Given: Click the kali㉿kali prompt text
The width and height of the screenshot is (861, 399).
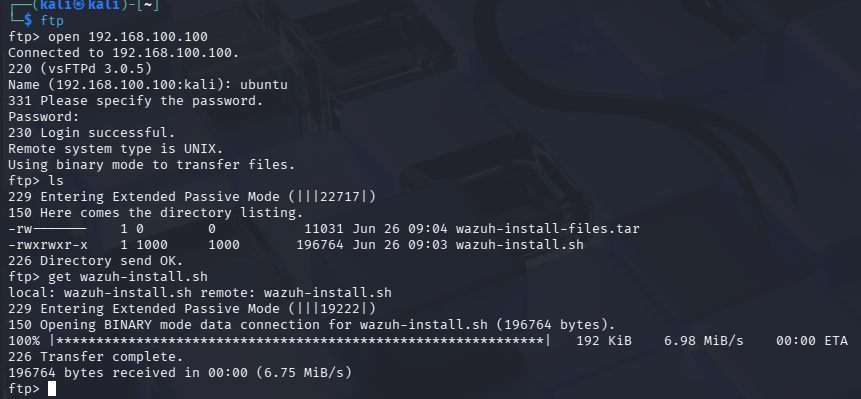Looking at the screenshot, I should [79, 5].
